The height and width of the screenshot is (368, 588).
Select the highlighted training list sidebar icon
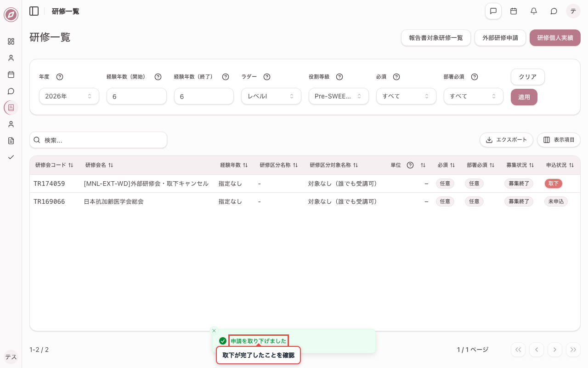click(x=11, y=108)
